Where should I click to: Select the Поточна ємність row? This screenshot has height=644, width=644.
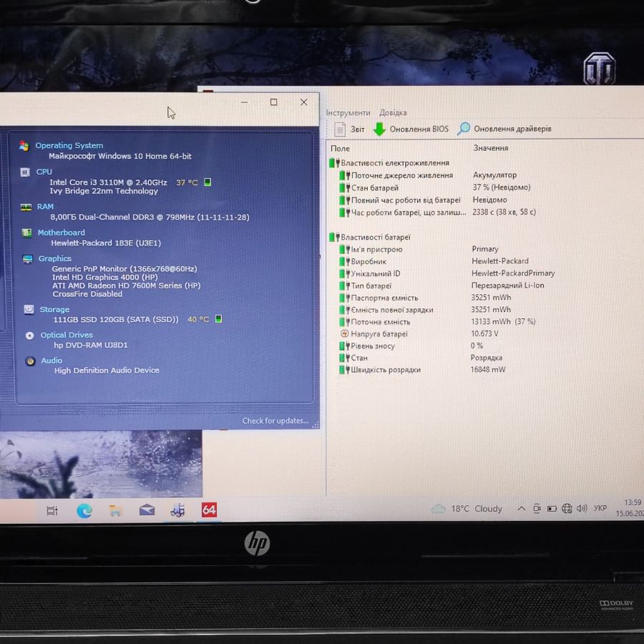(437, 321)
